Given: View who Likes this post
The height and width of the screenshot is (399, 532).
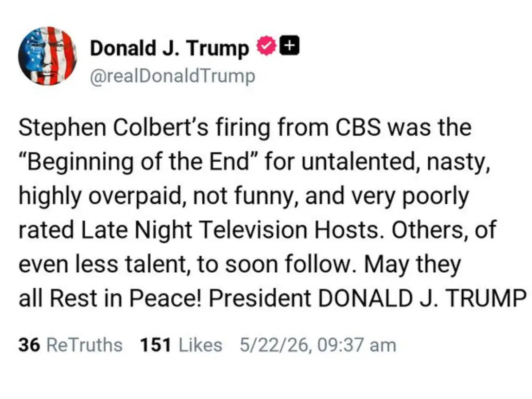Looking at the screenshot, I should point(200,345).
